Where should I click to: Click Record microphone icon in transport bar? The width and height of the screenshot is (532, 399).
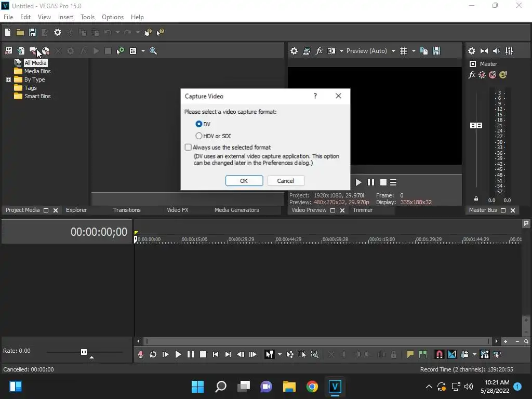tap(140, 354)
